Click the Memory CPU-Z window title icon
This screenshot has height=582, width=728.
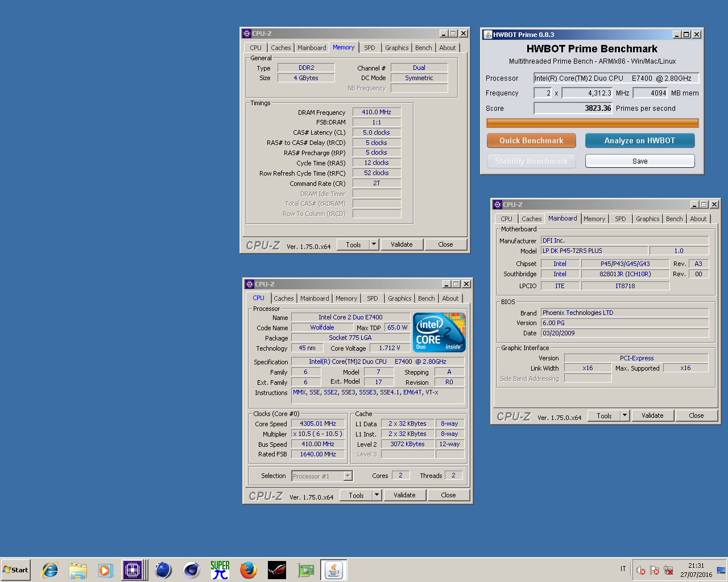pos(247,34)
